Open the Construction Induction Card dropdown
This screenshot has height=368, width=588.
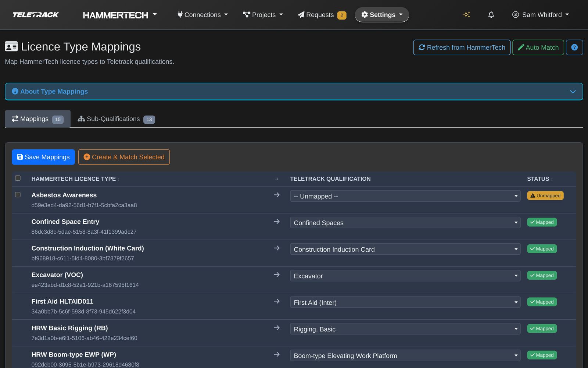(x=405, y=249)
